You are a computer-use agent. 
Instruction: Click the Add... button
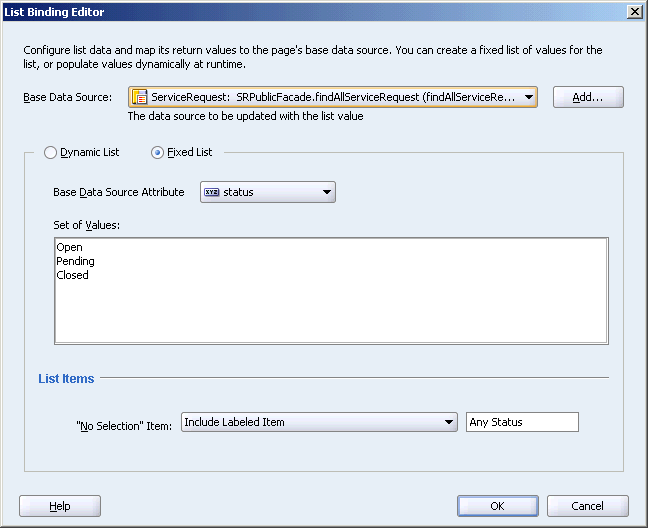coord(588,97)
